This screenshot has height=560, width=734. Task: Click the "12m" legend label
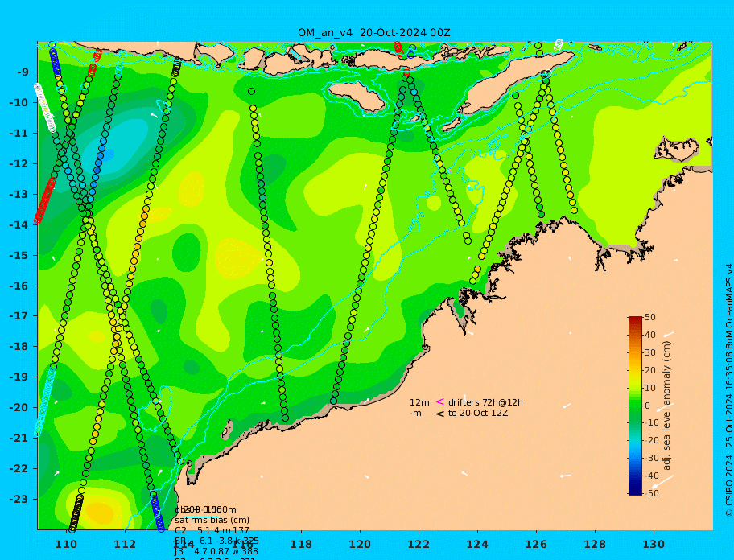coord(419,402)
